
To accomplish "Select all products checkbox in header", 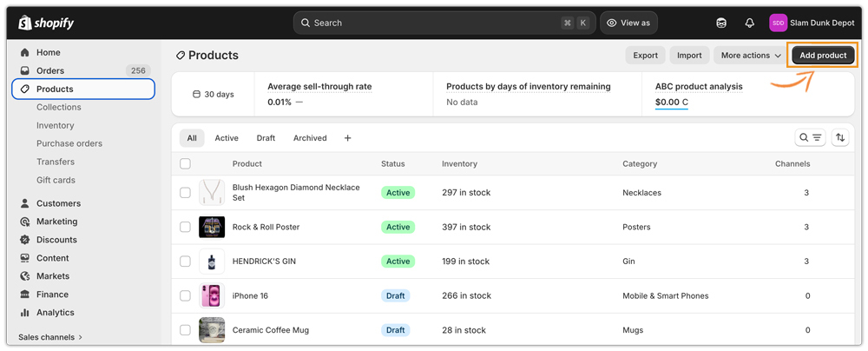I will 186,163.
